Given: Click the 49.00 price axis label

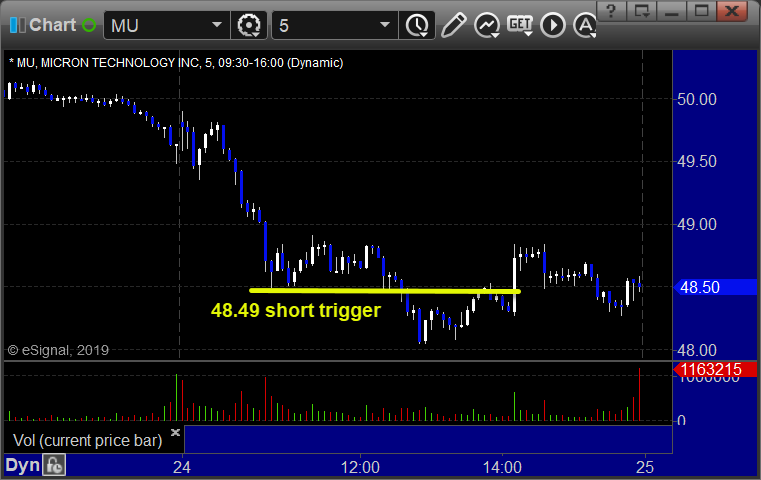Looking at the screenshot, I should tap(697, 224).
